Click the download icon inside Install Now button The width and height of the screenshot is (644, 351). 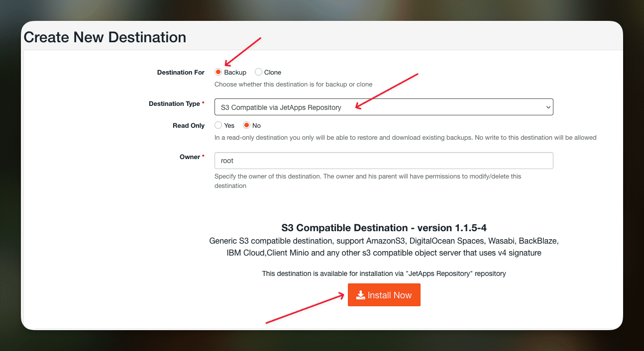click(x=360, y=295)
